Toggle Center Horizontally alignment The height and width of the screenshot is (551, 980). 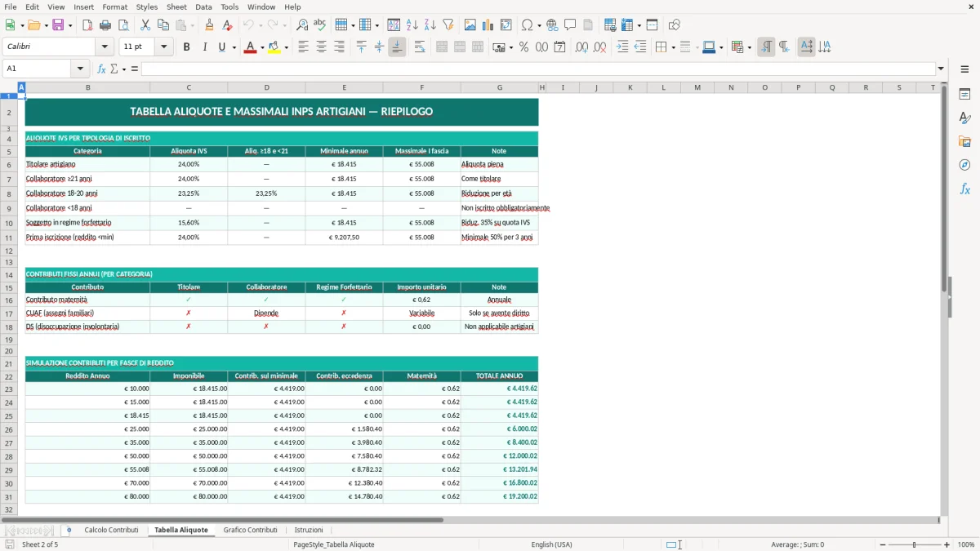(x=321, y=47)
